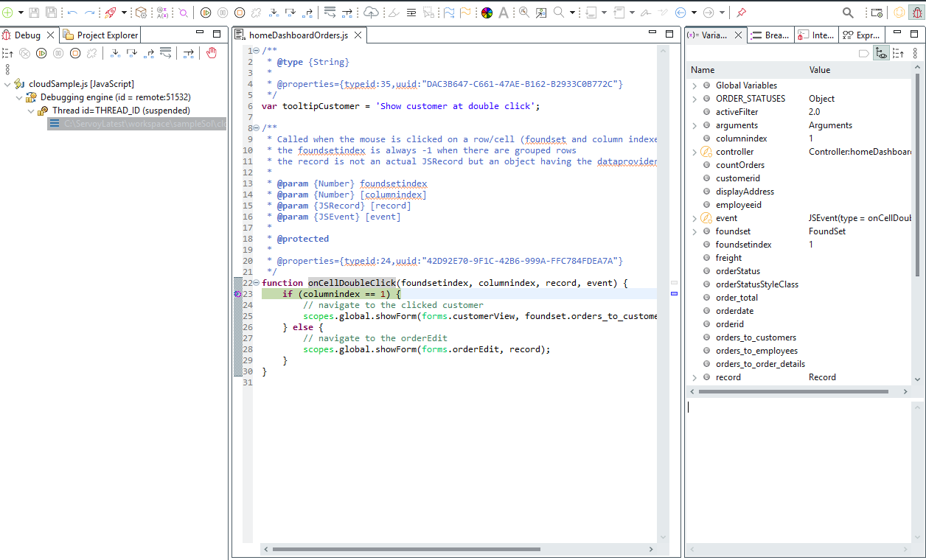Click the rocket launch icon
The width and height of the screenshot is (926, 560).
point(110,13)
